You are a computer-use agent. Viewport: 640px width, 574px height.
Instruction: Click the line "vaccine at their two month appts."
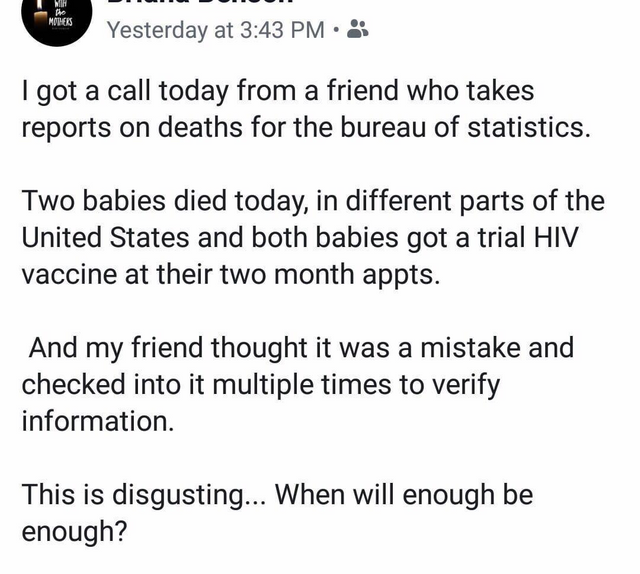231,274
